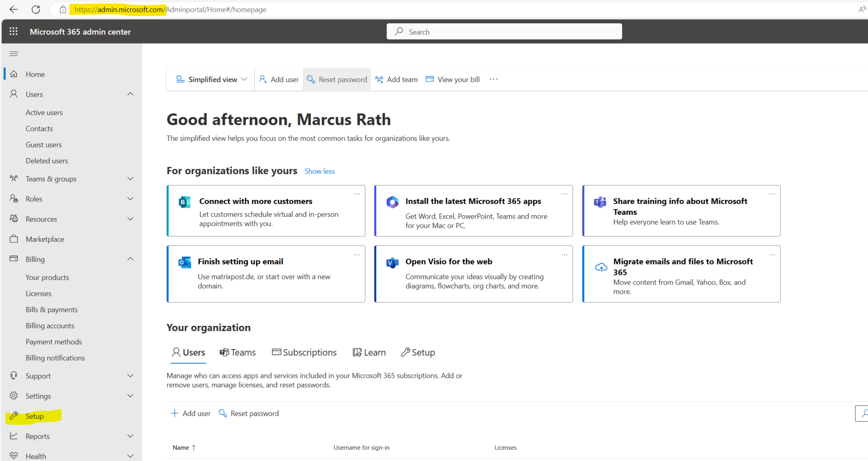Open the Simplified view dropdown

coord(210,79)
